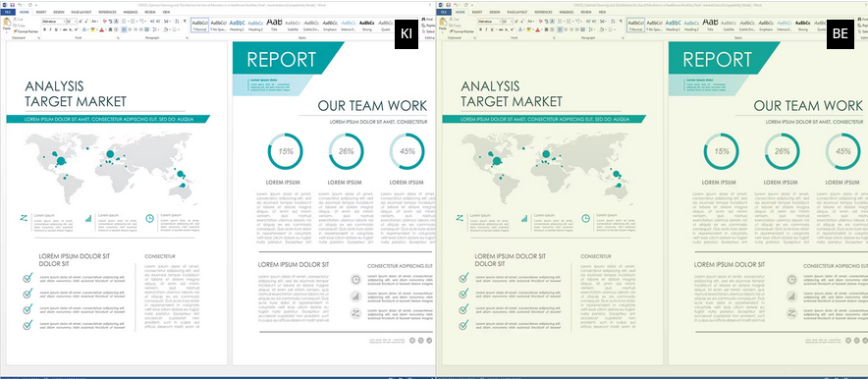
Task: Toggle Underline in left Word window
Action: [x=56, y=29]
